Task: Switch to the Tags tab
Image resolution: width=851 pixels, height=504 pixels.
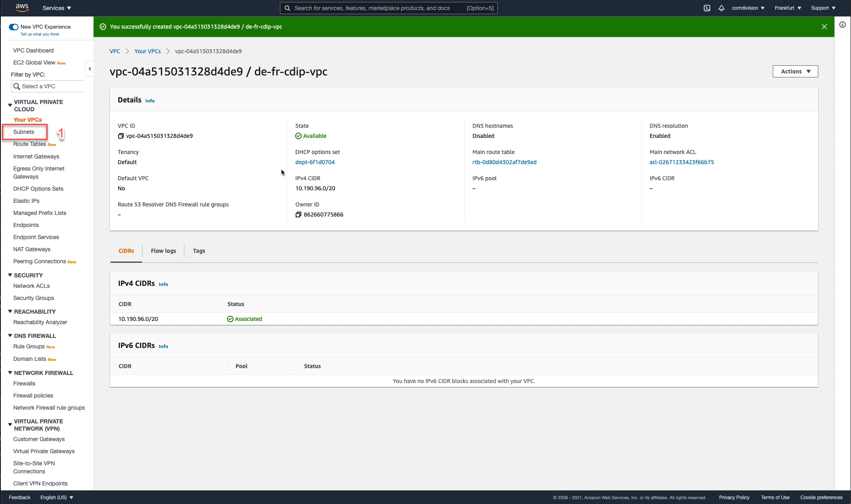Action: (199, 251)
